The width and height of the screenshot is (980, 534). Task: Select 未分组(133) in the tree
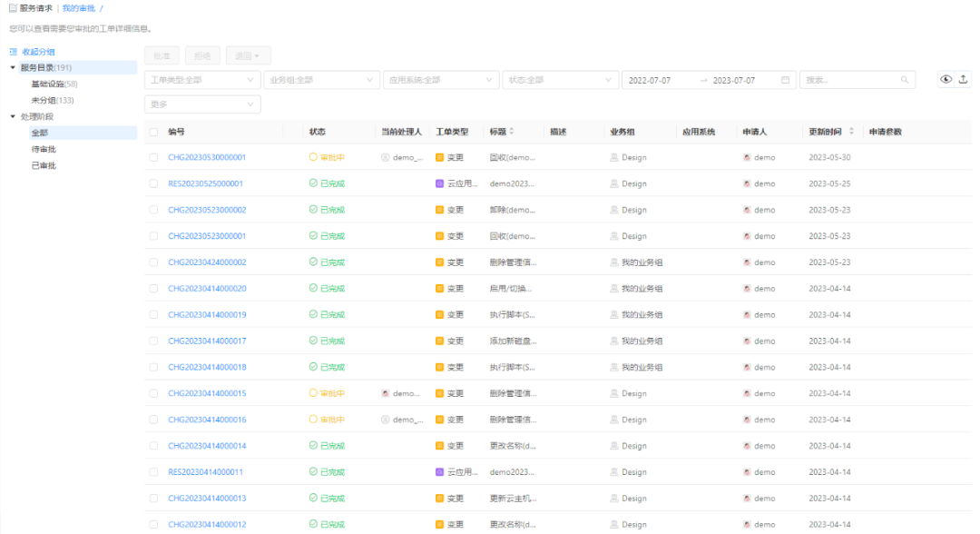pyautogui.click(x=53, y=100)
